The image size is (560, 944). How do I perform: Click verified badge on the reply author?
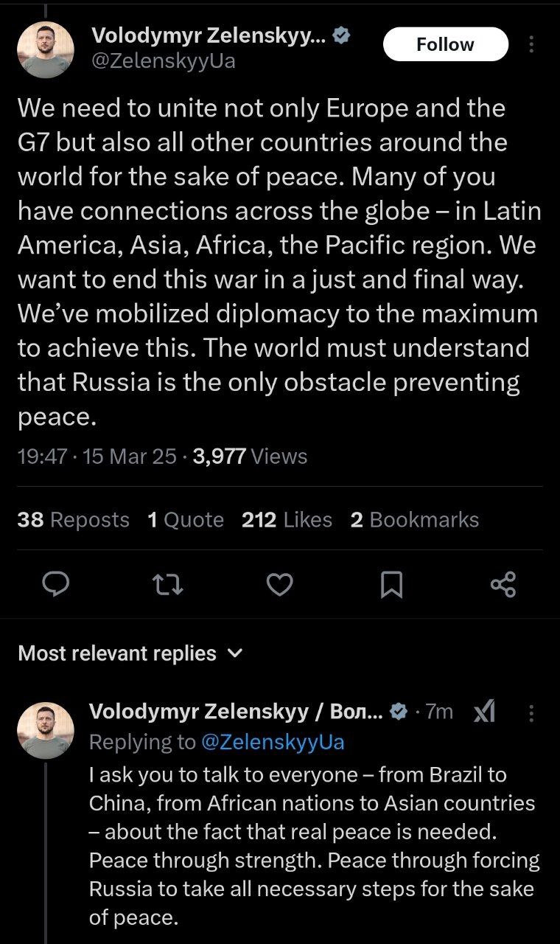point(399,712)
